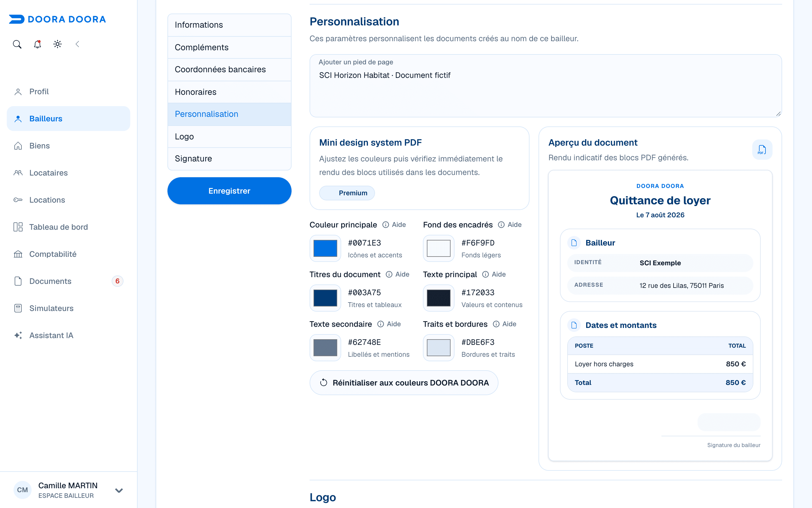Click the CM user avatar
812x508 pixels.
pos(23,490)
